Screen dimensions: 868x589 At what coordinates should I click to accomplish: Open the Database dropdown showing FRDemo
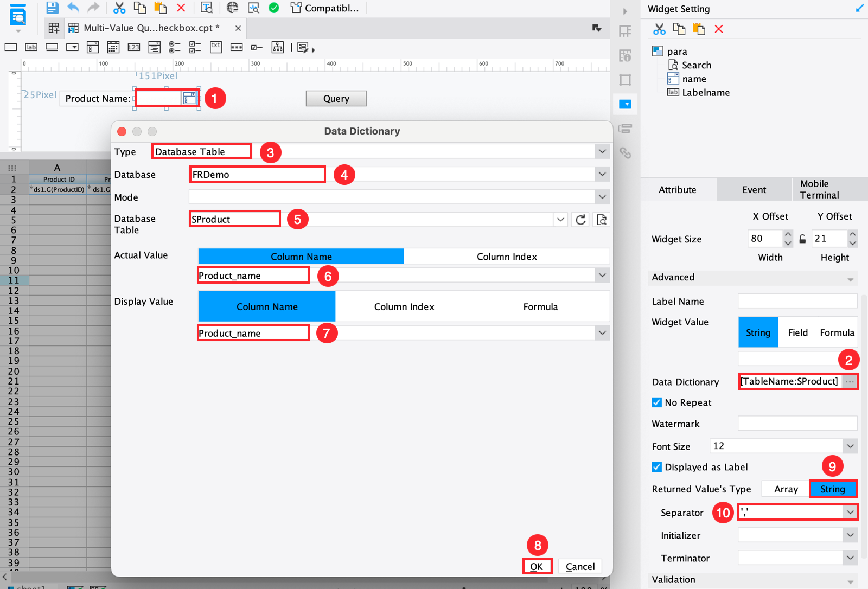pos(602,174)
